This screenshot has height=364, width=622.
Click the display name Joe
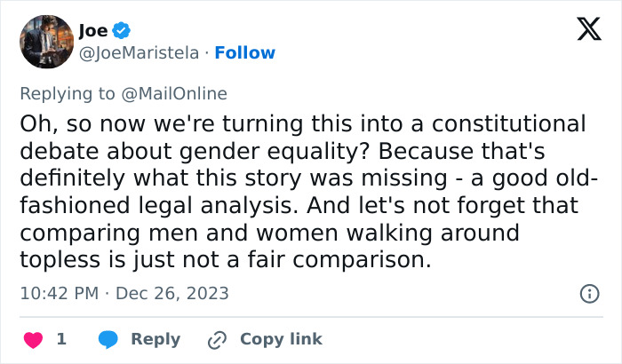point(93,31)
